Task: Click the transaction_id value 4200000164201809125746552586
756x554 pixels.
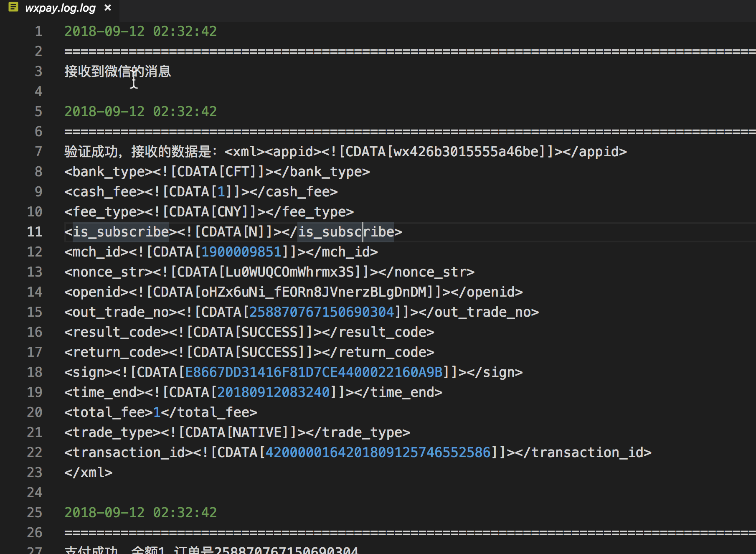Action: (378, 452)
